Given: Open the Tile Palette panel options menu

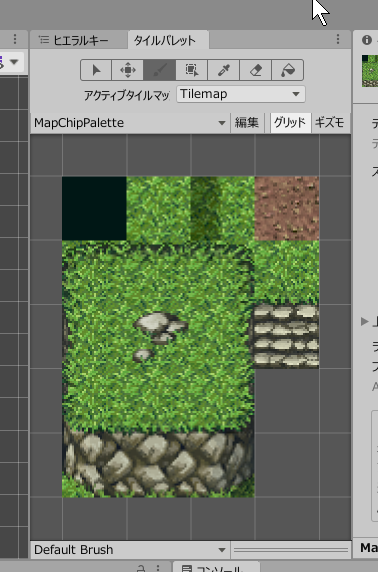Looking at the screenshot, I should [338, 39].
